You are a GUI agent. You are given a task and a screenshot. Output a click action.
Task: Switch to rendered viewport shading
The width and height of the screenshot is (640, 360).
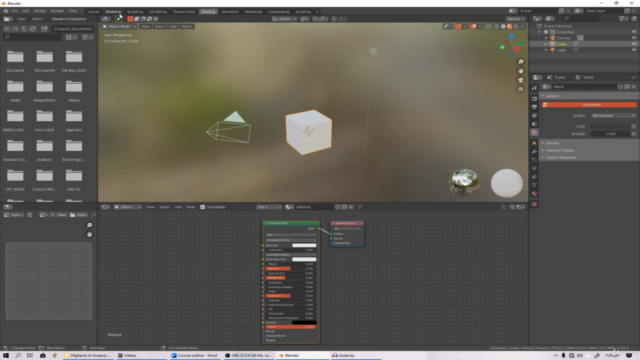(x=516, y=27)
